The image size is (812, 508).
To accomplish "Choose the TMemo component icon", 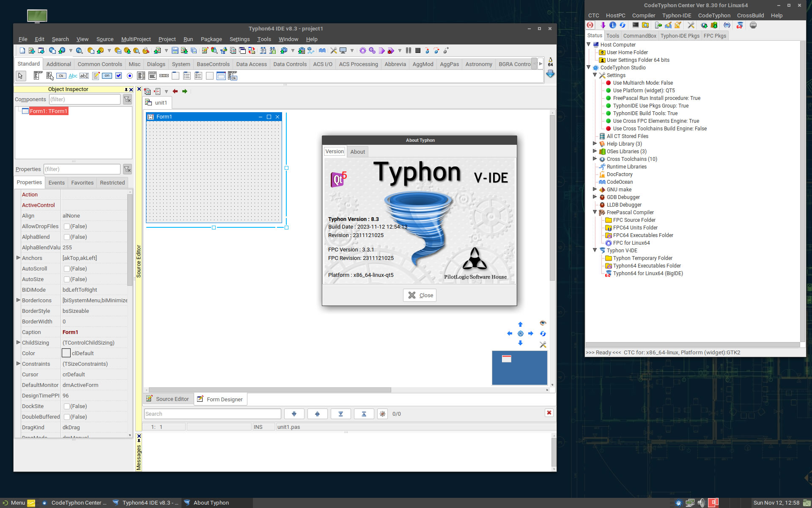I will [96, 76].
